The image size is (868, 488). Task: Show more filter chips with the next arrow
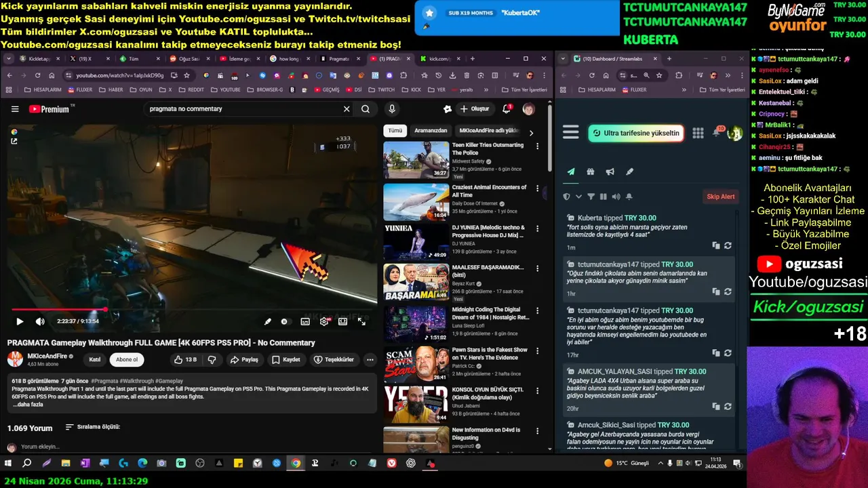[531, 133]
